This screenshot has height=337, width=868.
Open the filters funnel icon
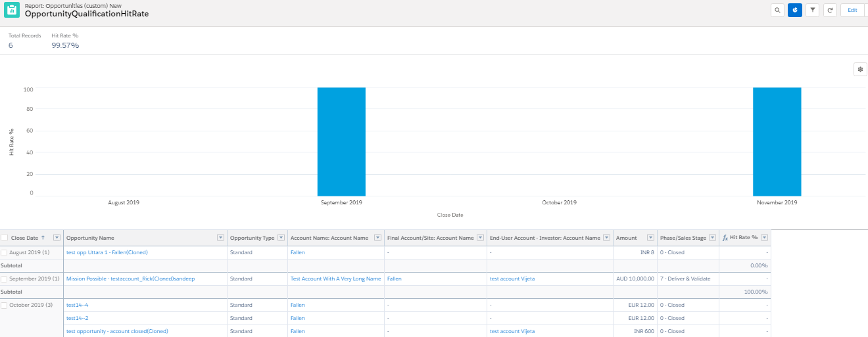tap(812, 10)
